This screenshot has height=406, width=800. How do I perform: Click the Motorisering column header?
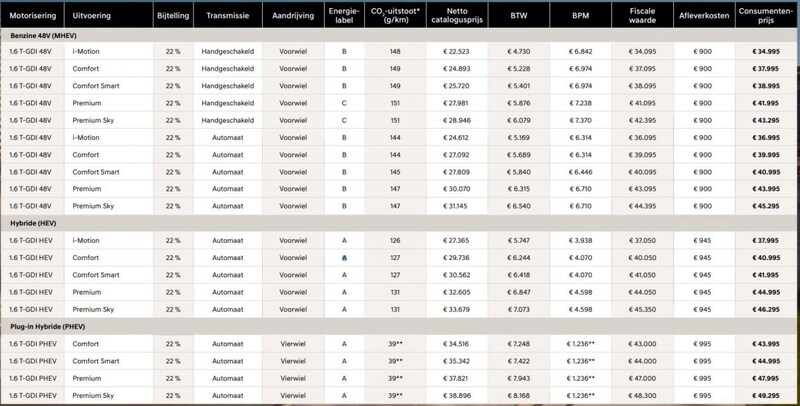(x=31, y=18)
